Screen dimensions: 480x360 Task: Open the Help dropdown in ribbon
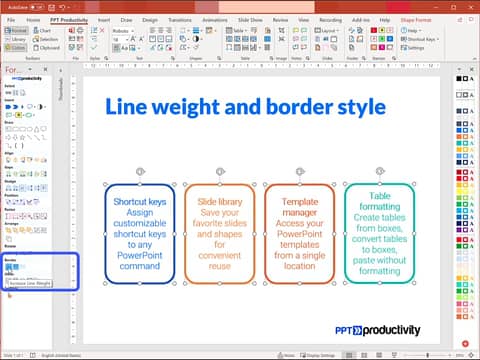411,30
